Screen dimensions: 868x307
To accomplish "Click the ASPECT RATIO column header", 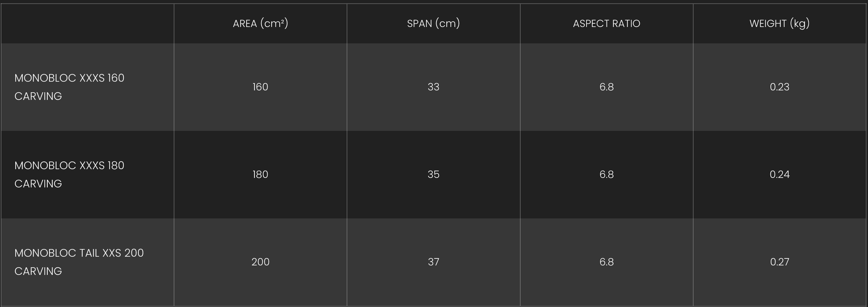I will coord(606,24).
